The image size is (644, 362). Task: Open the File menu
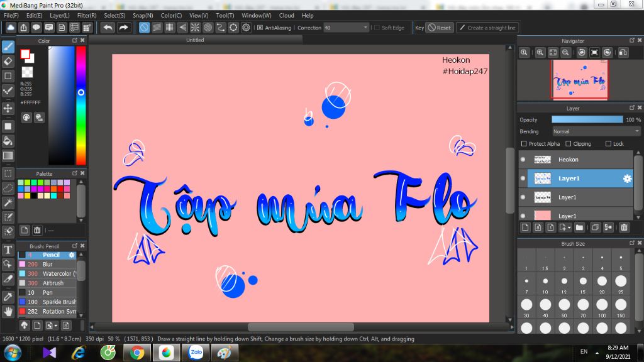point(11,15)
